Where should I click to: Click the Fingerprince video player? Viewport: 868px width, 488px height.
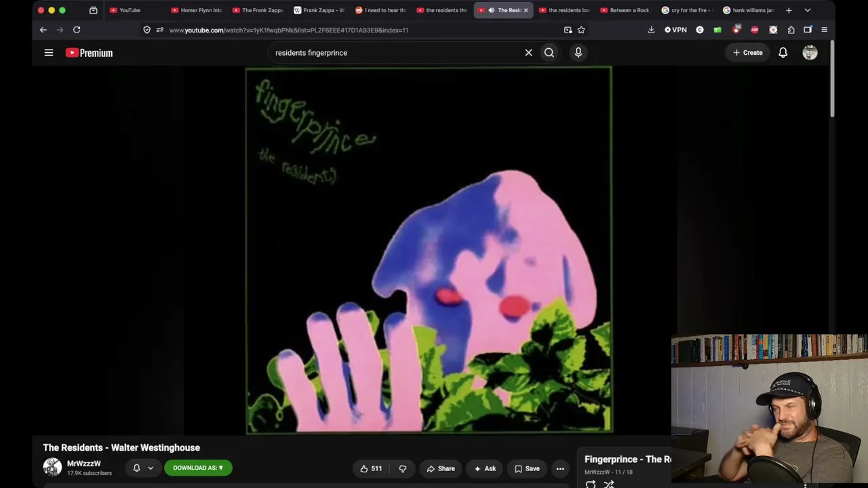(429, 249)
